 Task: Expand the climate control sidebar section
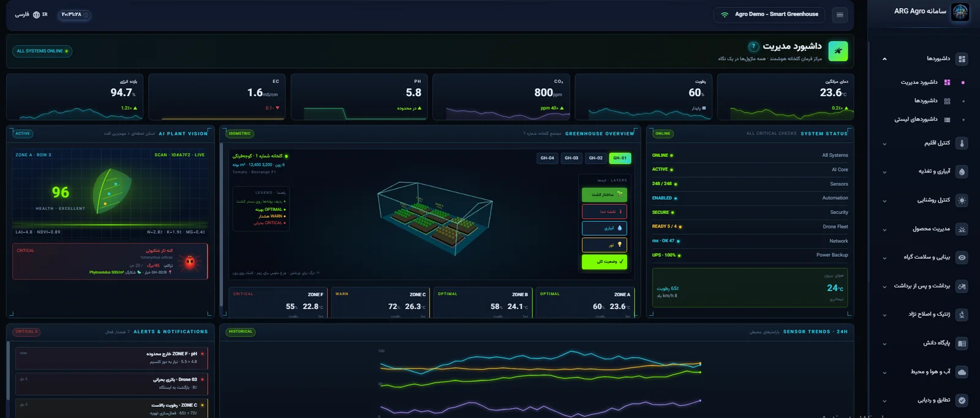pos(884,144)
